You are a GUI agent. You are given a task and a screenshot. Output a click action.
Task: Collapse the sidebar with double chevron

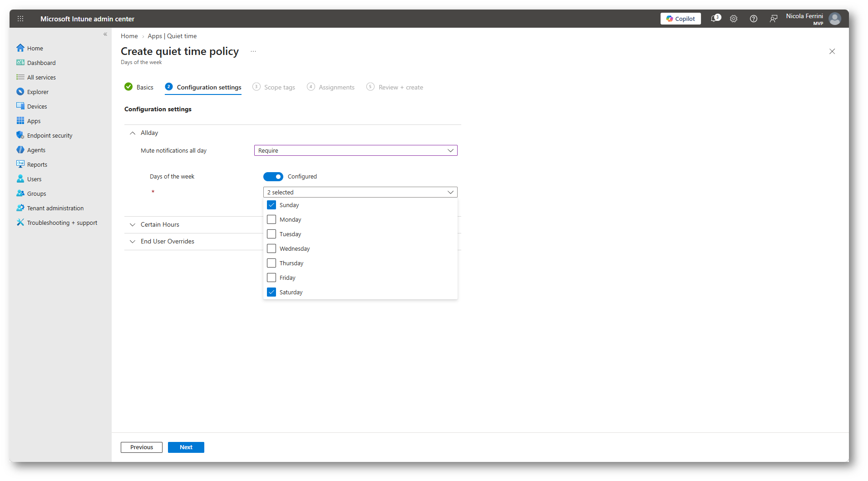pos(105,34)
